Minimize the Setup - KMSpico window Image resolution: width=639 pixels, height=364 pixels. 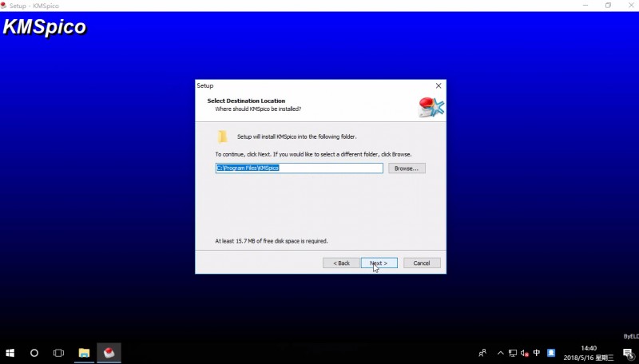585,6
